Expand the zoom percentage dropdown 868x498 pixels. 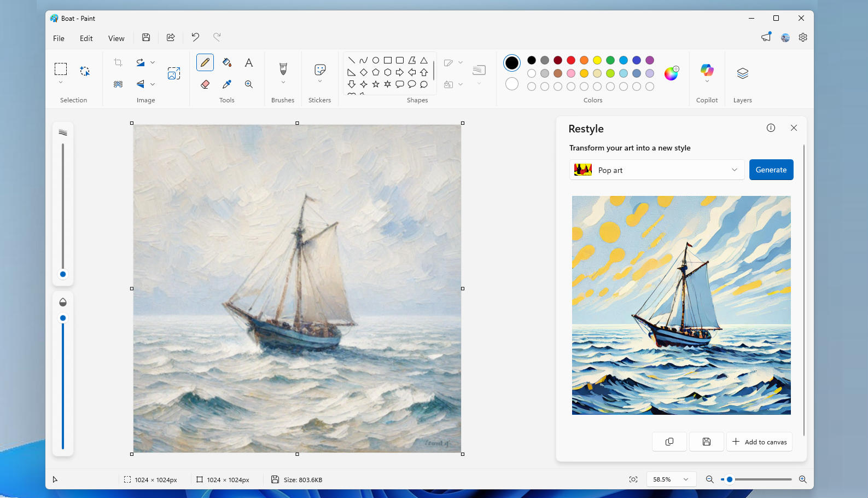(x=685, y=479)
